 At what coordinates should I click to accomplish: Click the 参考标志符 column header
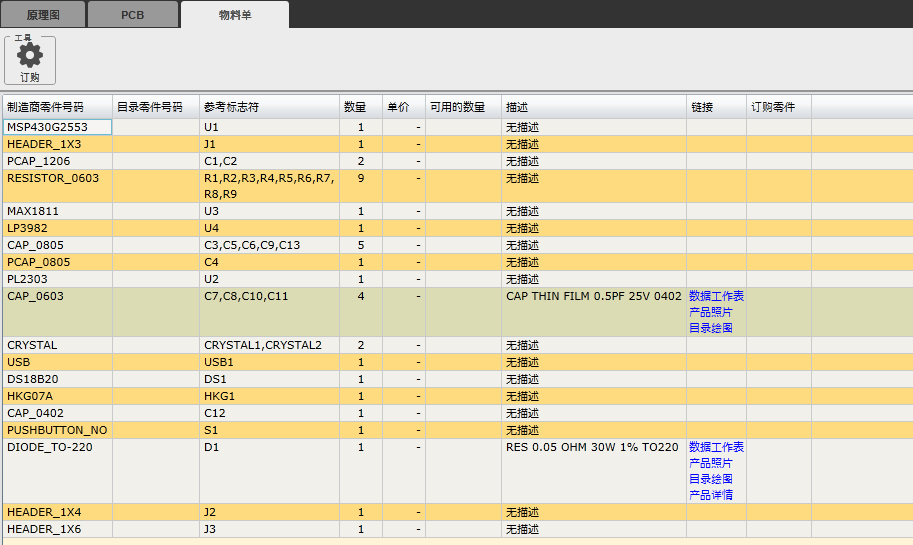click(x=270, y=107)
